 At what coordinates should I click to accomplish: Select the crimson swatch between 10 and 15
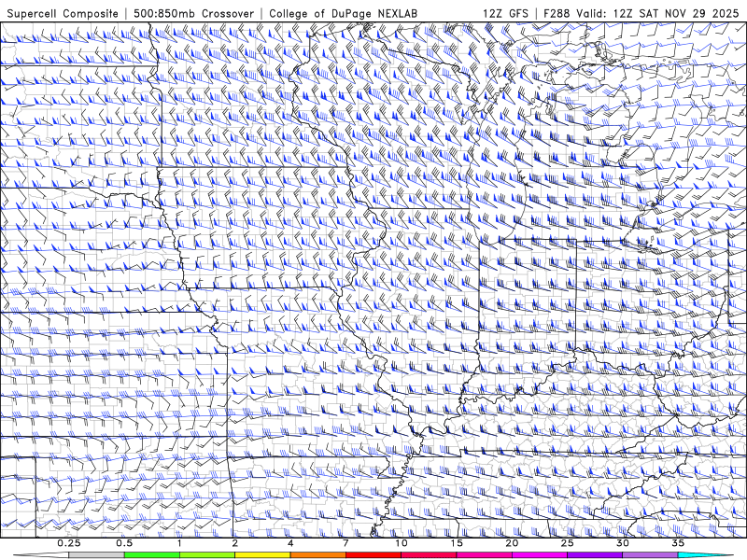(x=429, y=555)
